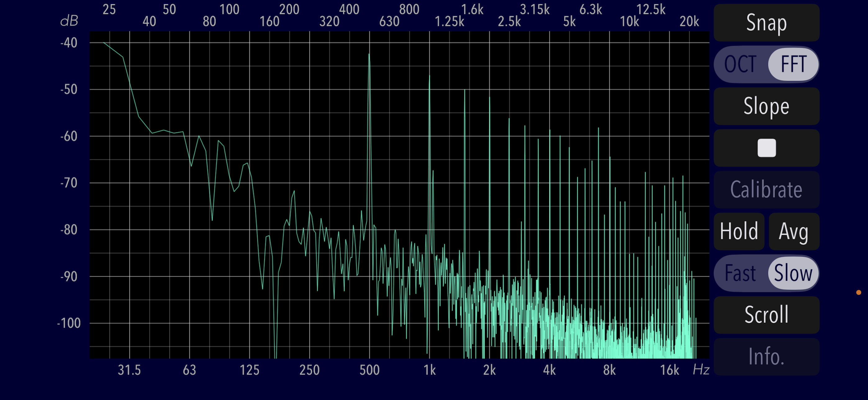Tap the Snap button
The image size is (868, 400).
766,23
